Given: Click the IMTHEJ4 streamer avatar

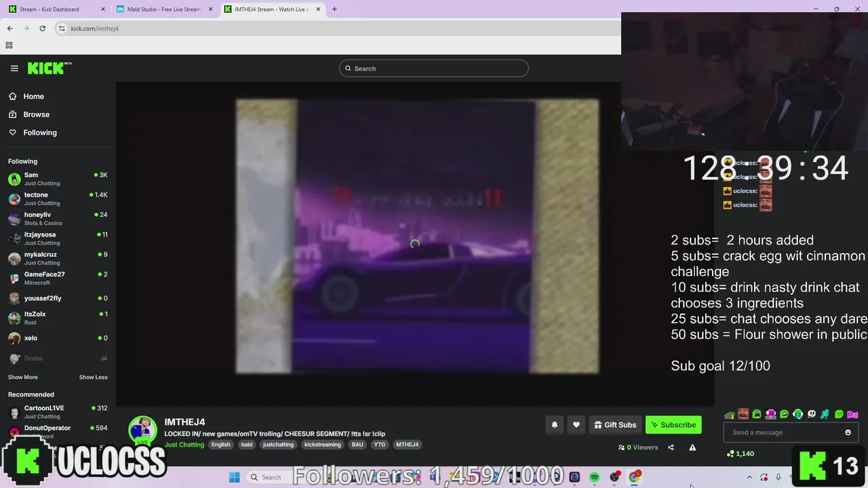Looking at the screenshot, I should pos(143,431).
